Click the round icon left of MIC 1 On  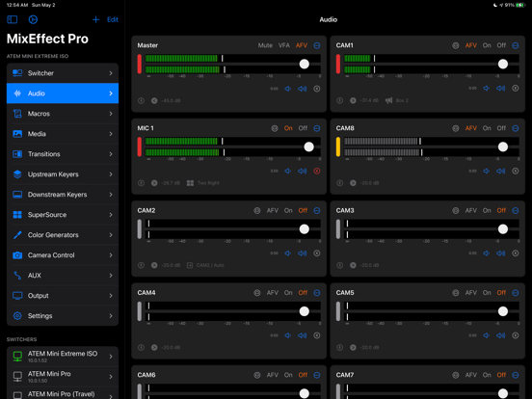[x=275, y=128]
